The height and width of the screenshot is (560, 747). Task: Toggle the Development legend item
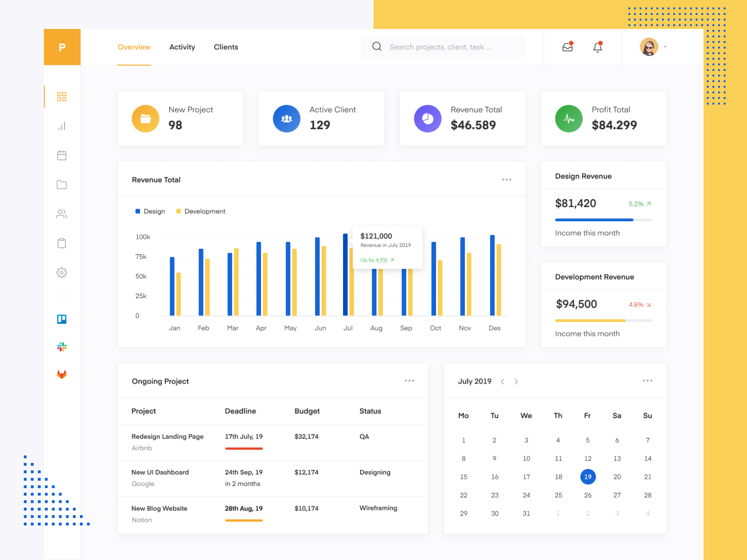[201, 211]
